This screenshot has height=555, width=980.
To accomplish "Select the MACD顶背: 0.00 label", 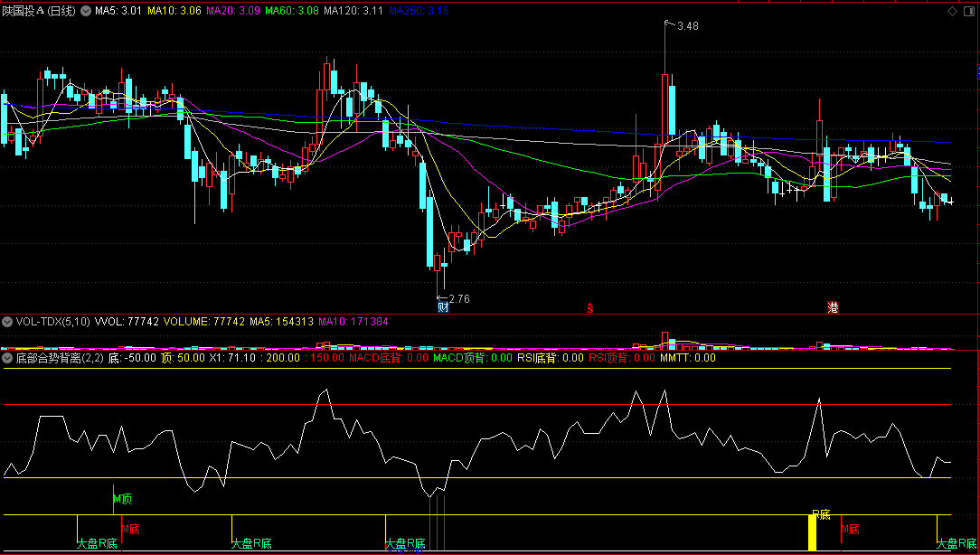I will [x=473, y=358].
